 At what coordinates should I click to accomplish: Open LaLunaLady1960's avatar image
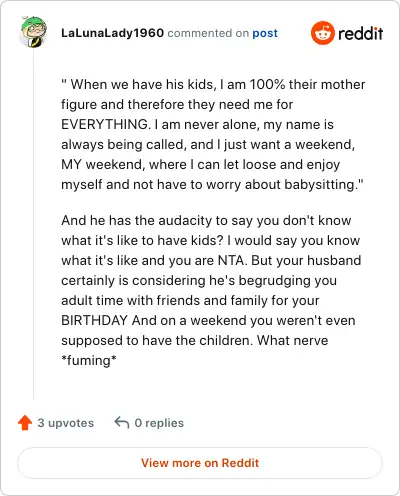click(33, 32)
